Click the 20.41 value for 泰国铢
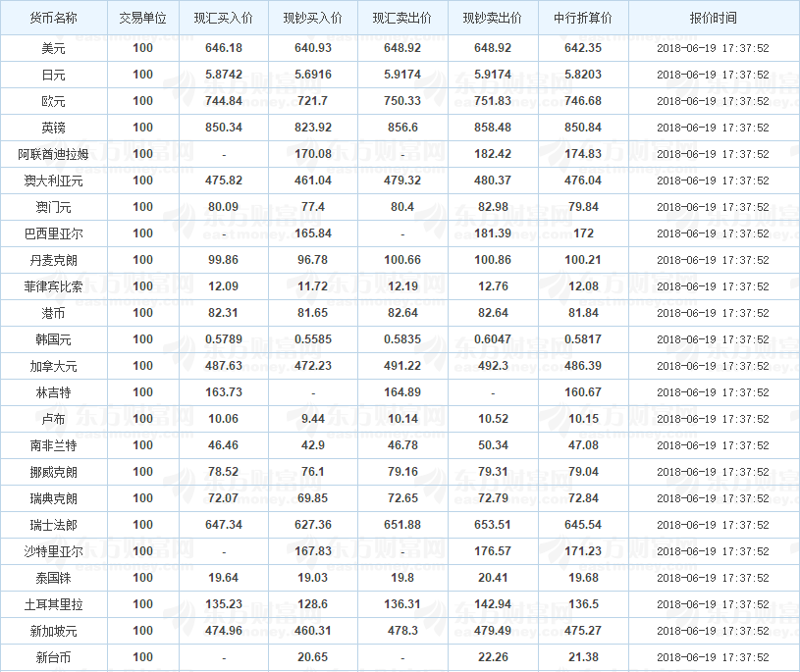Screen dimensions: 800x672 click(493, 578)
